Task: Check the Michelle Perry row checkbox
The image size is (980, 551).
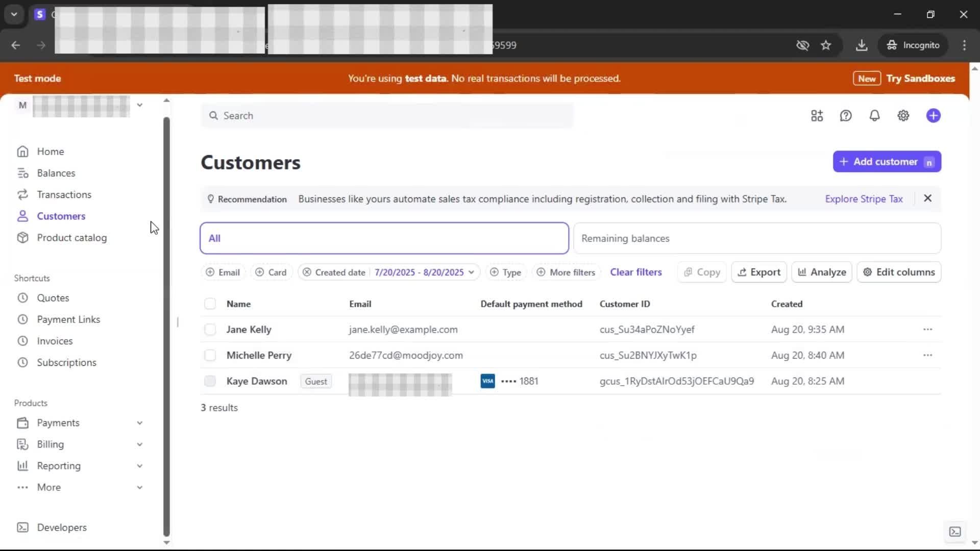Action: tap(210, 355)
